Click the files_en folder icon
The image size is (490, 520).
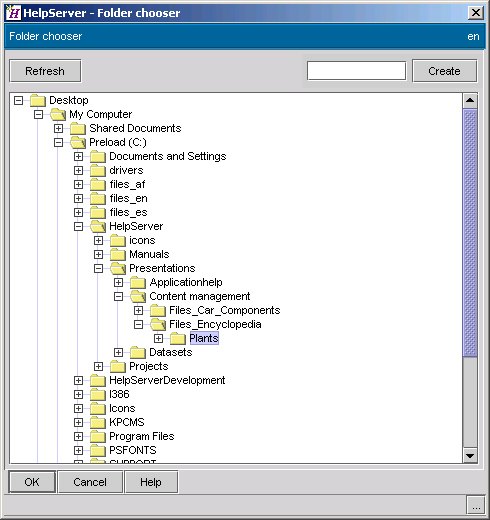pyautogui.click(x=98, y=198)
